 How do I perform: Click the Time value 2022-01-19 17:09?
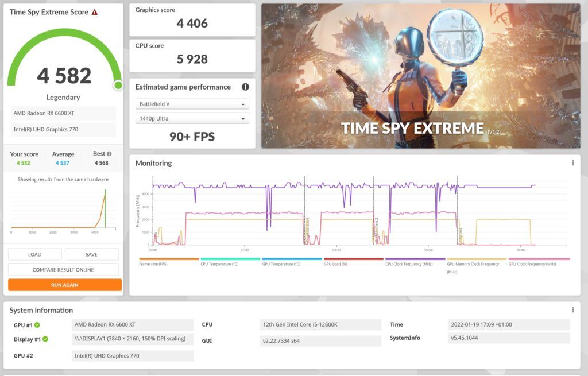click(509, 325)
